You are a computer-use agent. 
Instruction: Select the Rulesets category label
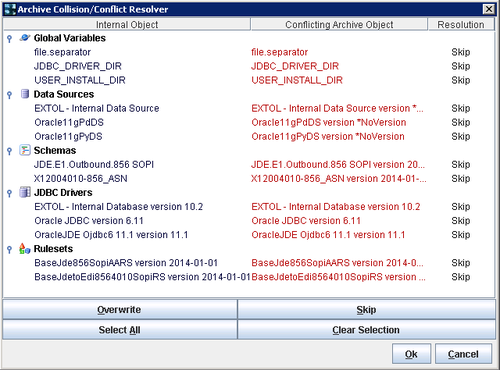coord(53,249)
